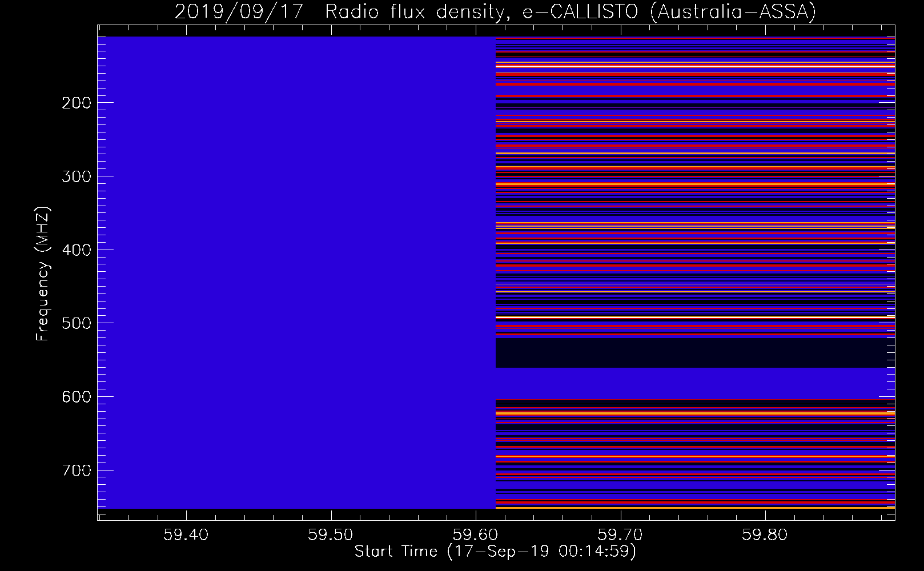
Task: Select the 200 frequency tick label
Action: point(76,103)
